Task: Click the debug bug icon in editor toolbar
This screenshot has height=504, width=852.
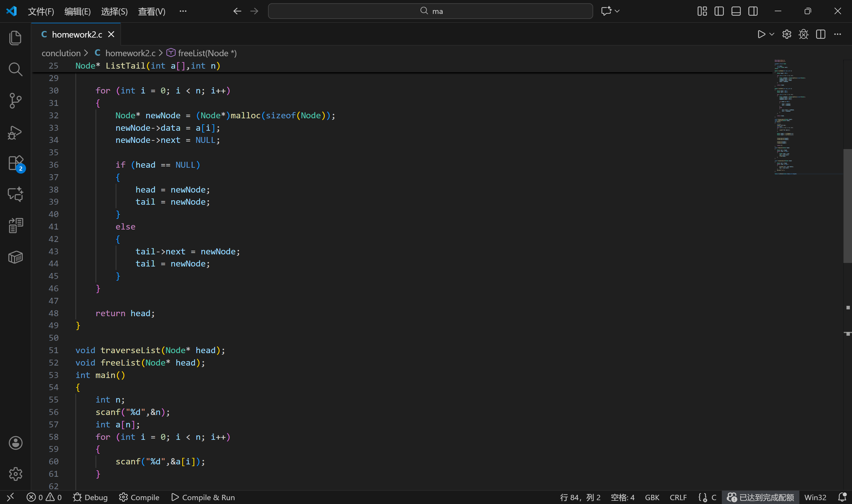Action: click(803, 34)
